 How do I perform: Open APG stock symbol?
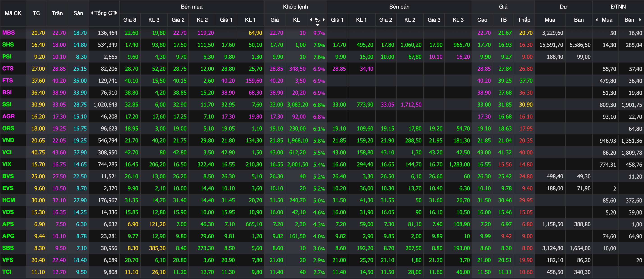tap(8, 236)
